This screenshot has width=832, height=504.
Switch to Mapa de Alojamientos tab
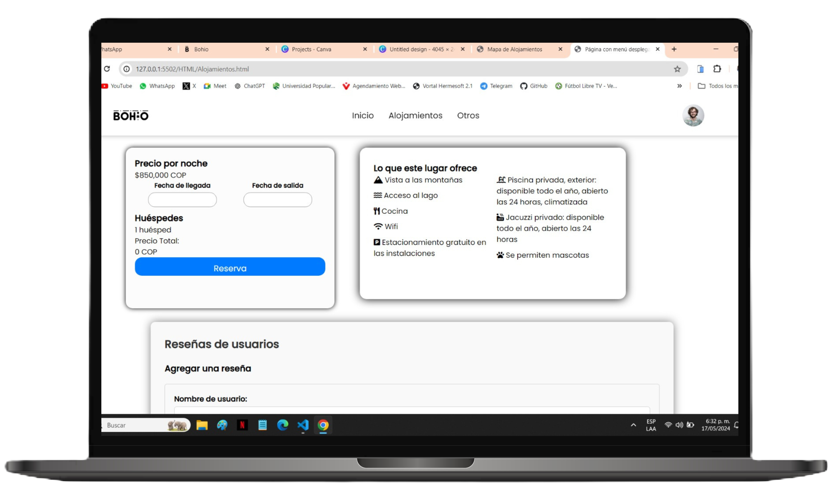point(514,49)
